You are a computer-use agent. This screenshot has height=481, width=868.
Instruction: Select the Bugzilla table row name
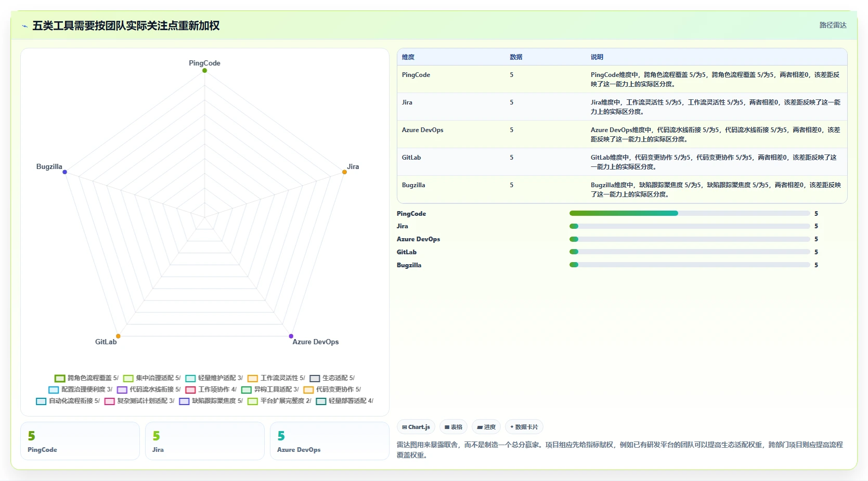(x=413, y=185)
